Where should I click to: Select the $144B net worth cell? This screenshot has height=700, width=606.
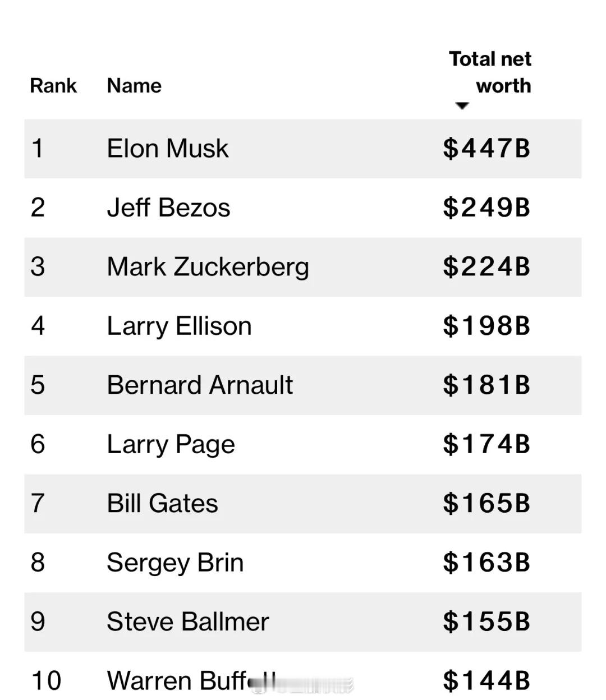click(486, 681)
